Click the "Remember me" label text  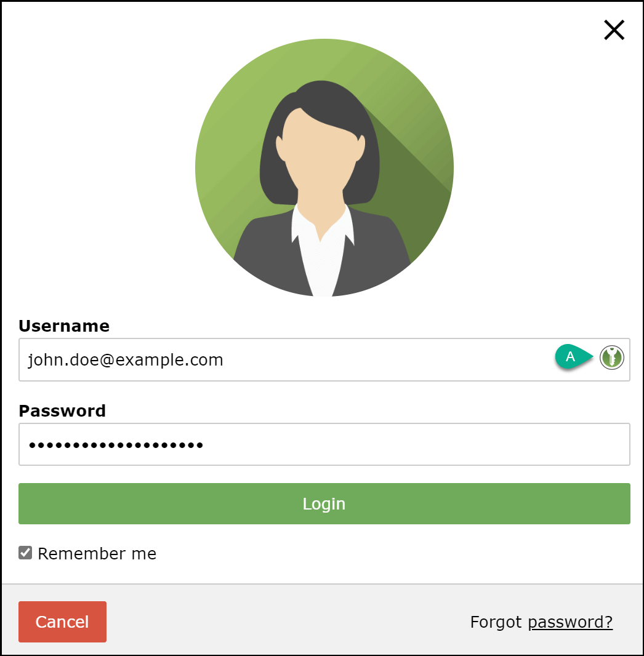(x=97, y=554)
